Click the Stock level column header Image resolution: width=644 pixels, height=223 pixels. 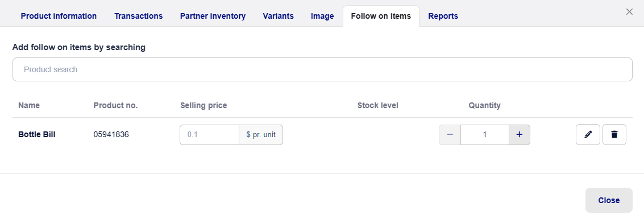(377, 105)
